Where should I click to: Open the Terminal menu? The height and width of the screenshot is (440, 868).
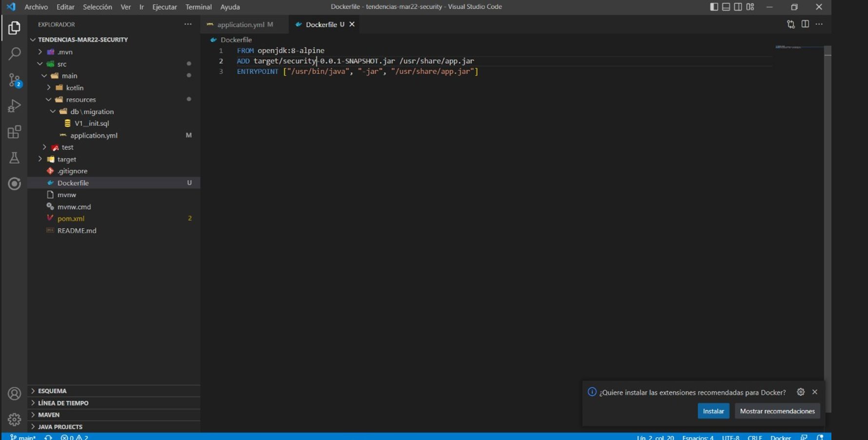click(x=198, y=7)
